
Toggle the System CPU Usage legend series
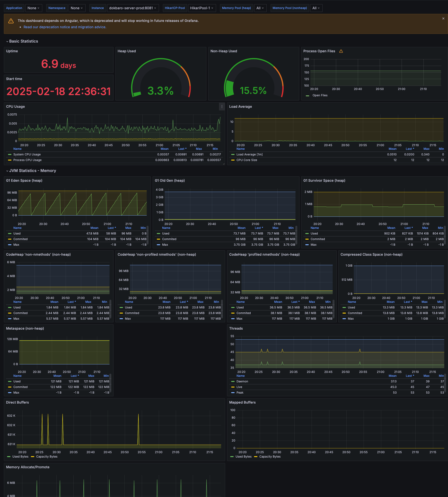pyautogui.click(x=27, y=154)
